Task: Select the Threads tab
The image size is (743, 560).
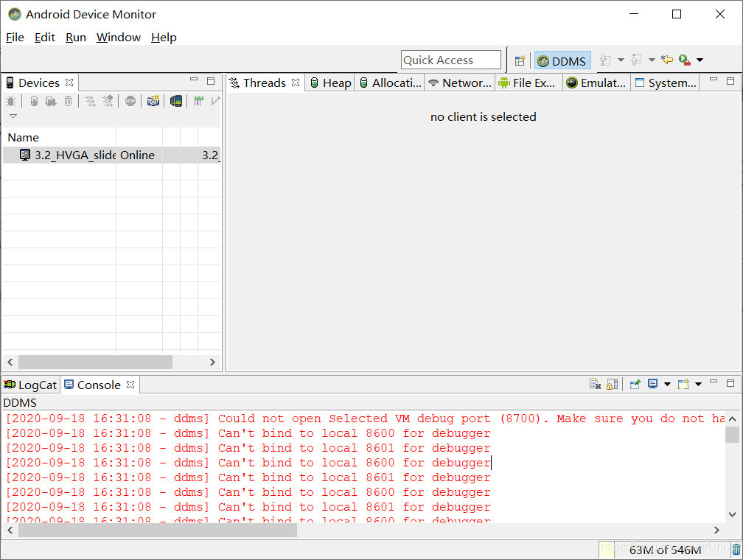Action: pos(265,83)
